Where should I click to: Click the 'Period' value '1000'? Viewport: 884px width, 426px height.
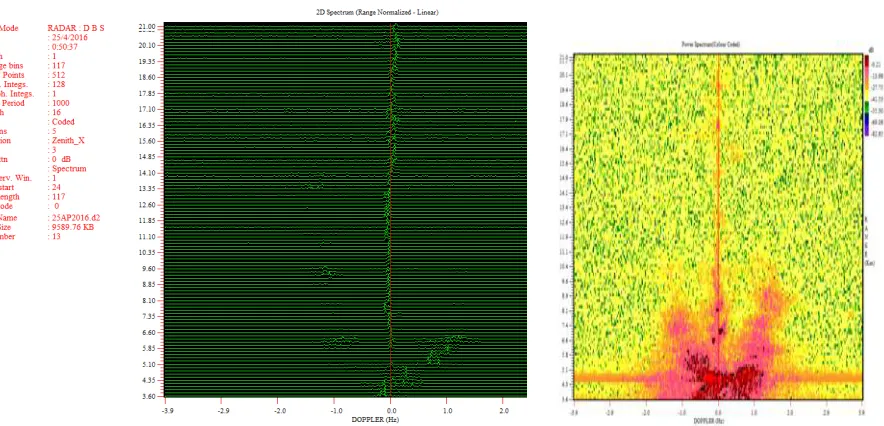tap(59, 103)
